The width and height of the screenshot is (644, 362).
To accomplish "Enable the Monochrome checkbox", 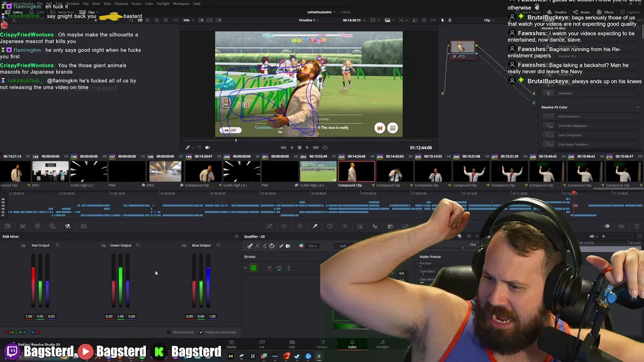I will coord(169,332).
